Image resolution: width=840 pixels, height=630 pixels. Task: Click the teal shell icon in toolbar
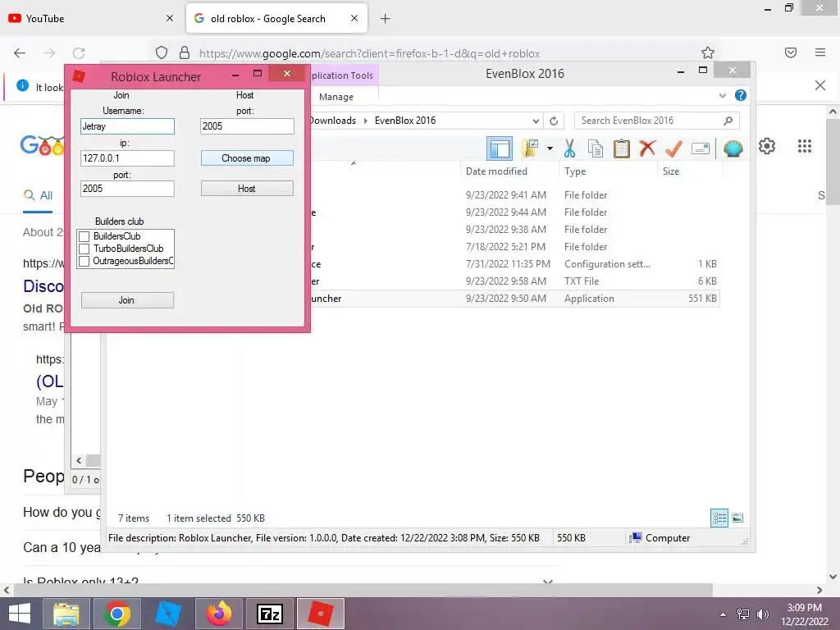[x=733, y=148]
